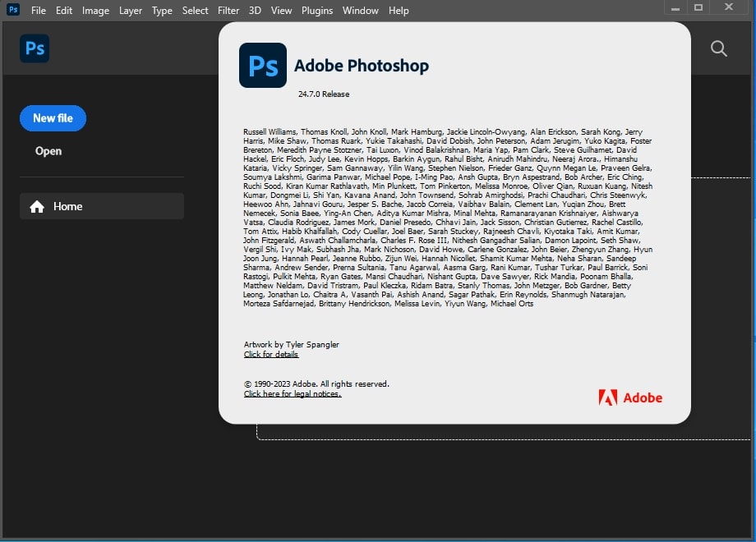Click the name Michael Orts in credits
The image size is (756, 542).
click(x=512, y=304)
